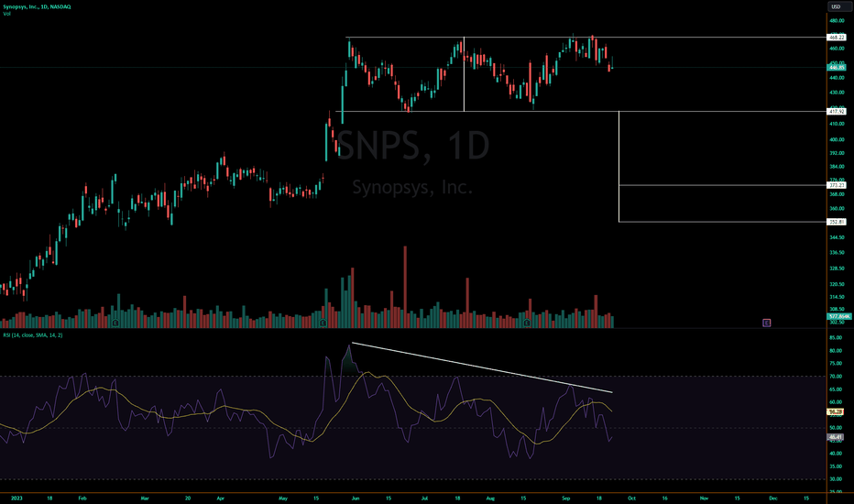Open the USD currency selector

click(840, 6)
